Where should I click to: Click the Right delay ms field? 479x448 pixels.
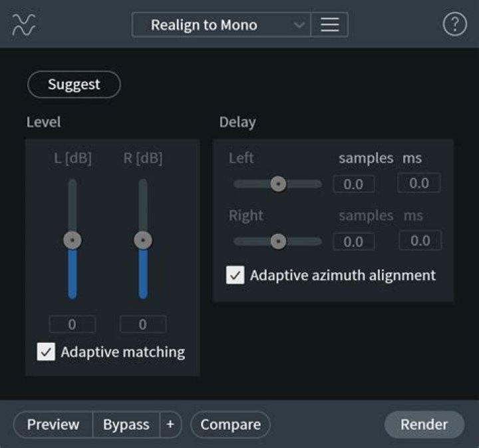[420, 241]
